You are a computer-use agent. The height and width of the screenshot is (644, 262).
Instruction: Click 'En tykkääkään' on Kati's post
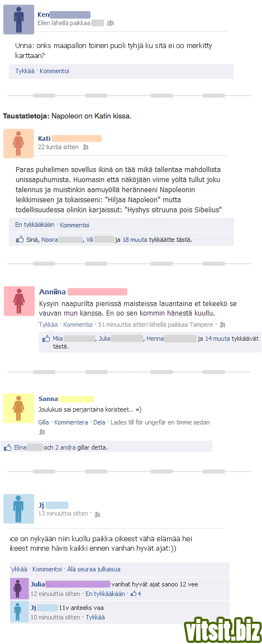tap(35, 225)
